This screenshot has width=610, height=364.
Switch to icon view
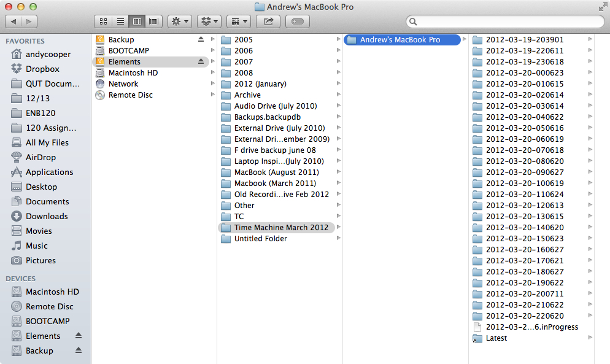[103, 21]
